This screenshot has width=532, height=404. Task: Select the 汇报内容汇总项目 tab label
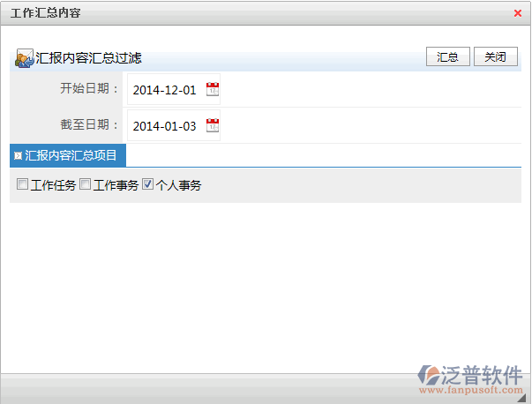[x=71, y=155]
